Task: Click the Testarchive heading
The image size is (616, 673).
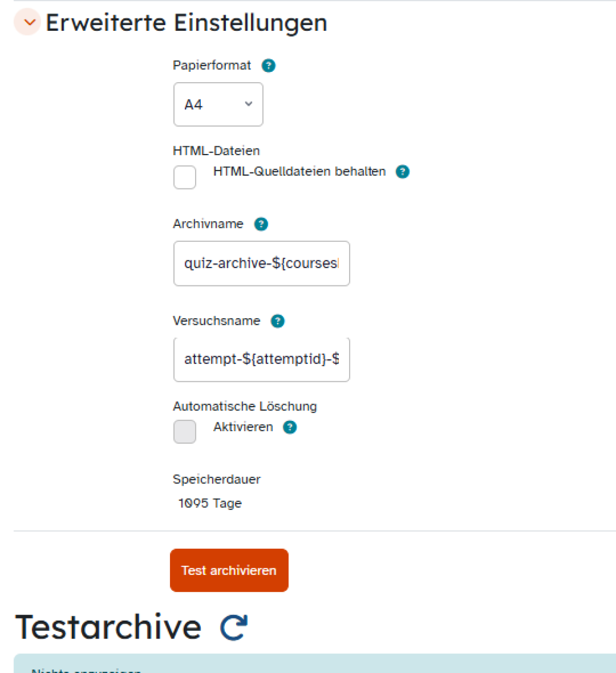Action: tap(108, 627)
